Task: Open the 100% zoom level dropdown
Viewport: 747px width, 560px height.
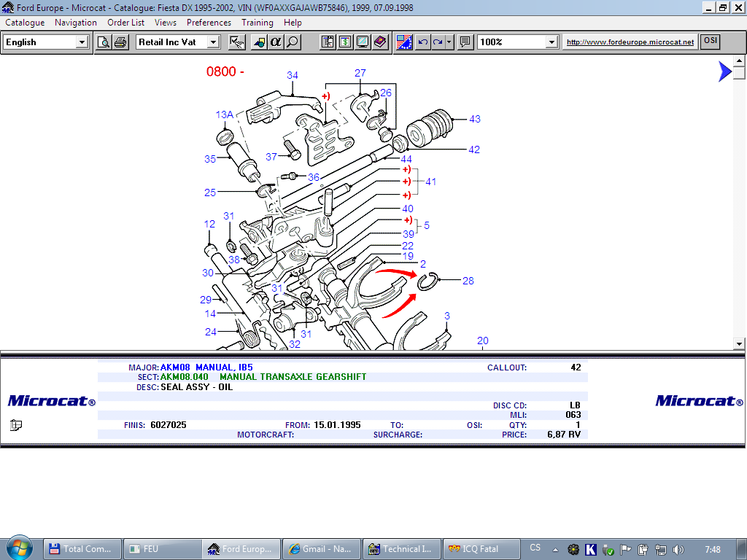Action: (x=551, y=42)
